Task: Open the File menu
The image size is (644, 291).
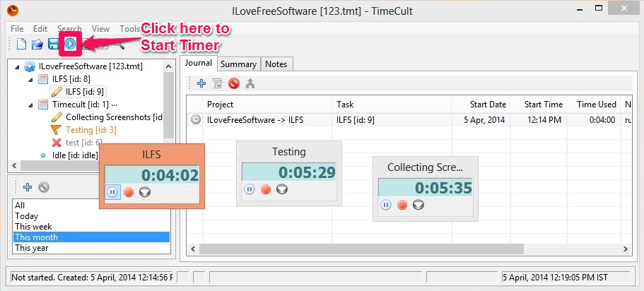Action: point(17,29)
